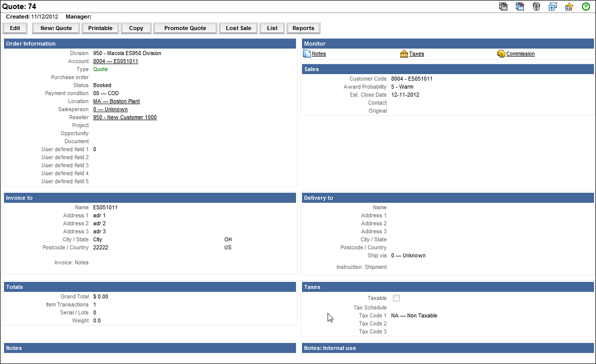Screen dimensions: 596x364
Task: Click the Notes page icon in Monitor
Action: pyautogui.click(x=308, y=54)
